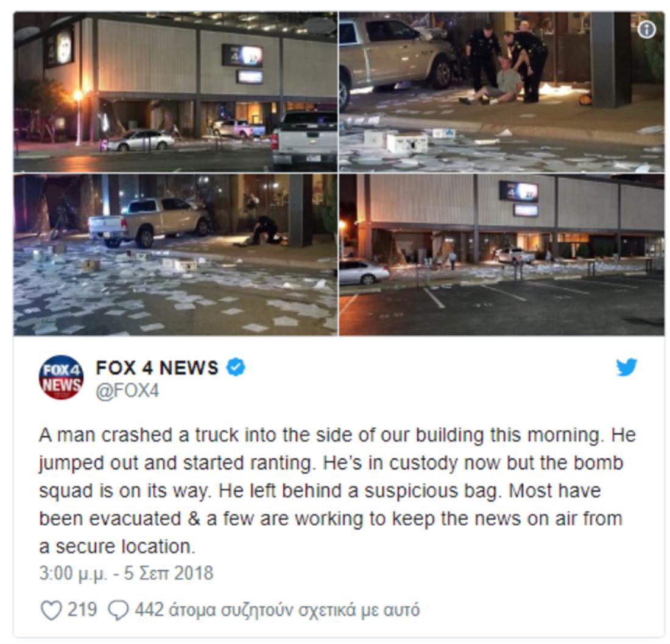
Task: Click the @FOX4 handle
Action: pyautogui.click(x=127, y=391)
